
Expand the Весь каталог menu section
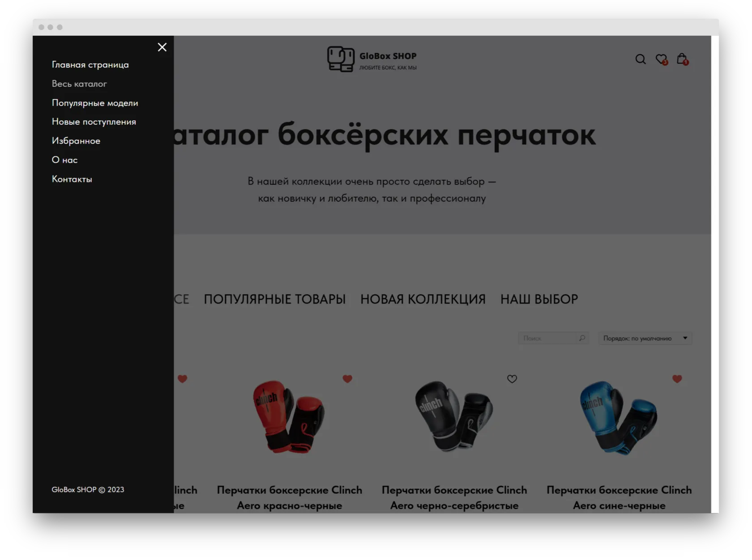tap(79, 84)
